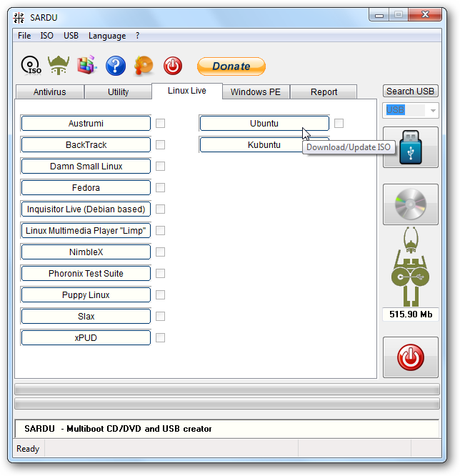Open the ISO menu
The width and height of the screenshot is (460, 476).
[46, 36]
